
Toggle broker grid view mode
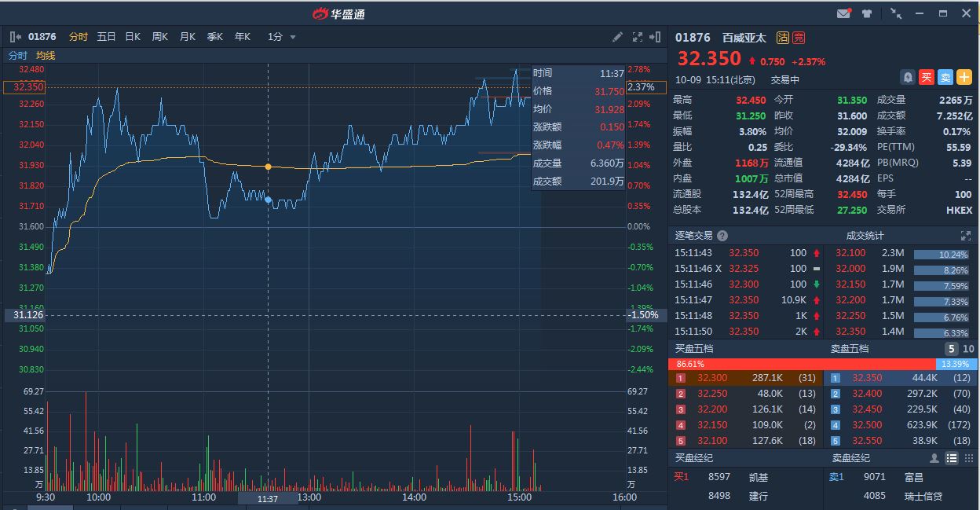pos(968,458)
